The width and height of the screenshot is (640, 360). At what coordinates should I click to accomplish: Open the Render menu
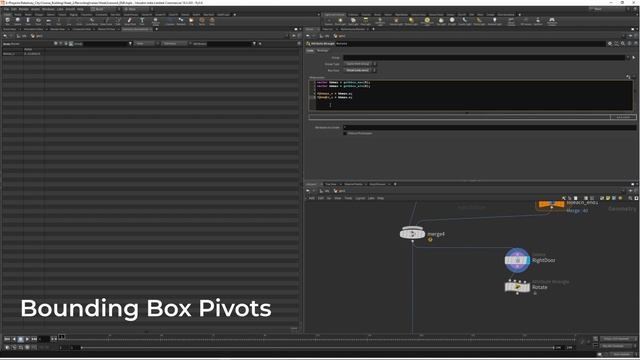[x=24, y=9]
